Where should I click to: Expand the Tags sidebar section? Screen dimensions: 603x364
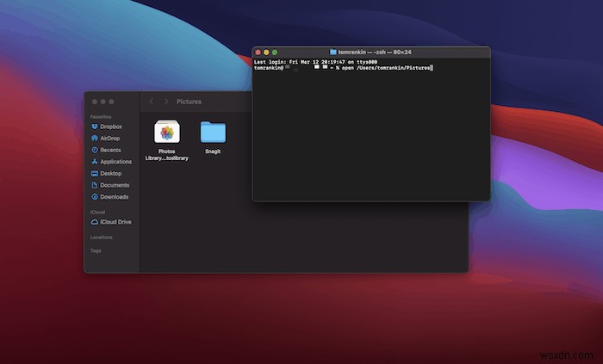pyautogui.click(x=96, y=250)
